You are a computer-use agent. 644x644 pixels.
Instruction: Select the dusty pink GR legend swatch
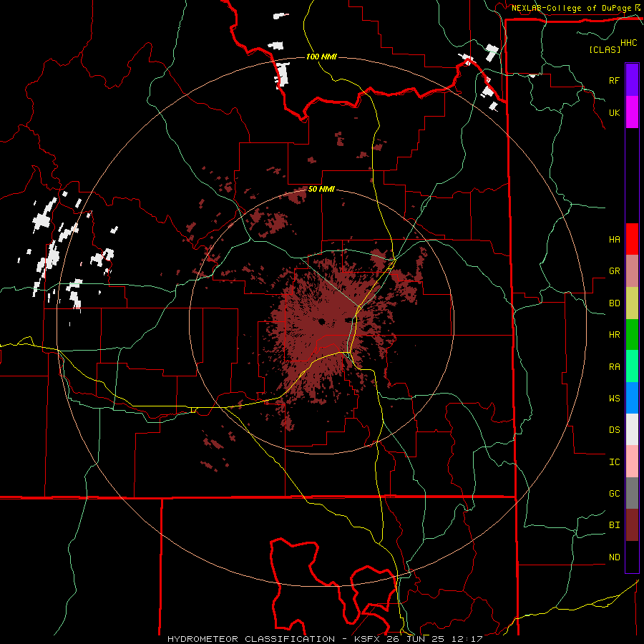click(632, 270)
